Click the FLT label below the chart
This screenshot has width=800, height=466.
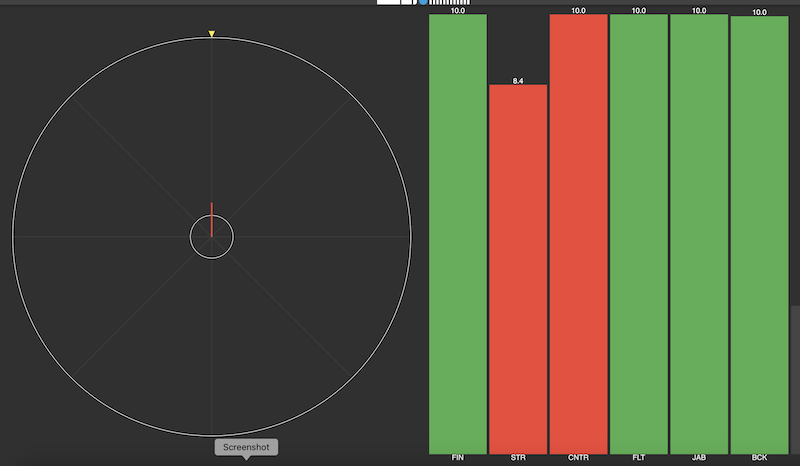[638, 458]
